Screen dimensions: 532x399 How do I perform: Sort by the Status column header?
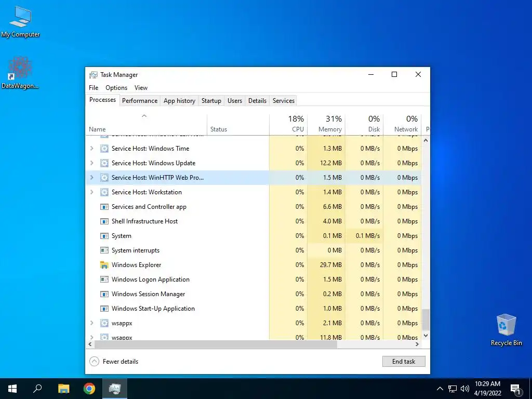(x=238, y=124)
